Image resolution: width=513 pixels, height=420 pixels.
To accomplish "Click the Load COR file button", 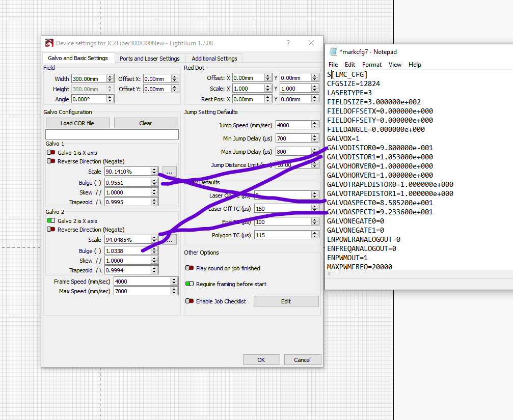I will [x=77, y=123].
